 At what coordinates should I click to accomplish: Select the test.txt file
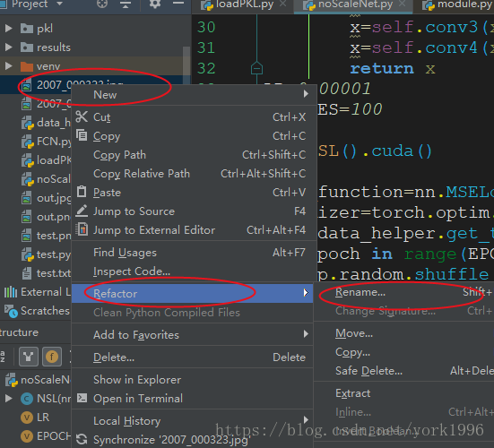coord(46,273)
